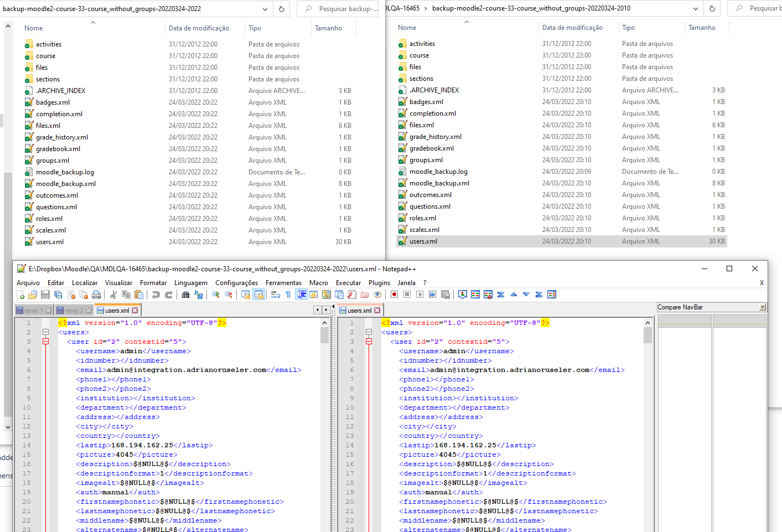This screenshot has width=782, height=532.
Task: Select moodle_backup.xml in left Explorer window
Action: pos(66,184)
